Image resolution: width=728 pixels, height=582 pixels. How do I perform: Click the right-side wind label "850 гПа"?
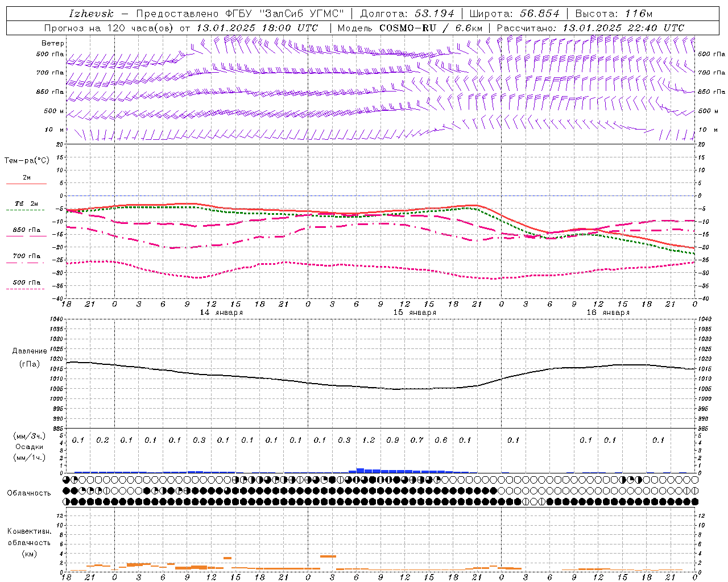[712, 92]
